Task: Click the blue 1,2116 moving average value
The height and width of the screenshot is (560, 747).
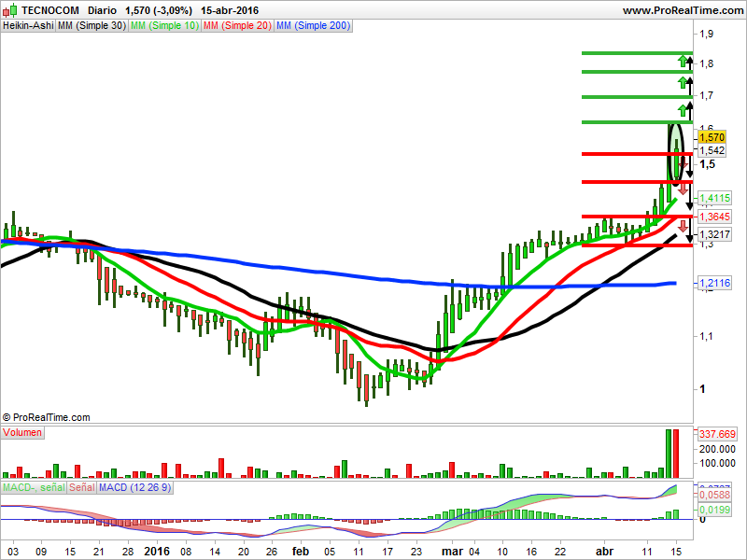Action: coord(714,284)
